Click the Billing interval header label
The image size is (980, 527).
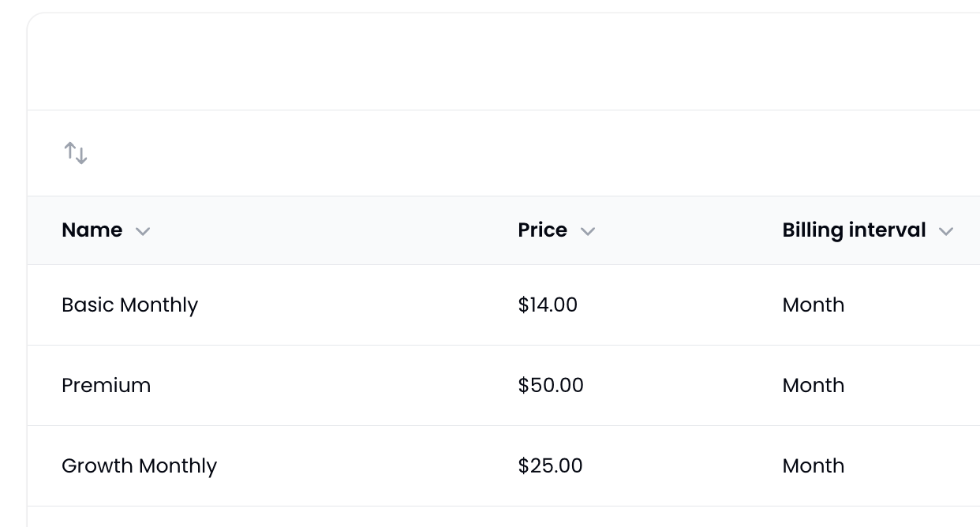855,230
